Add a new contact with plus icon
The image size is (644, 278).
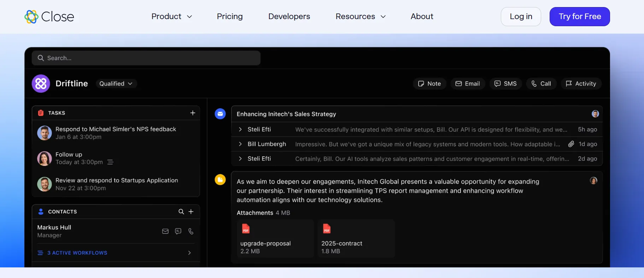pyautogui.click(x=191, y=212)
